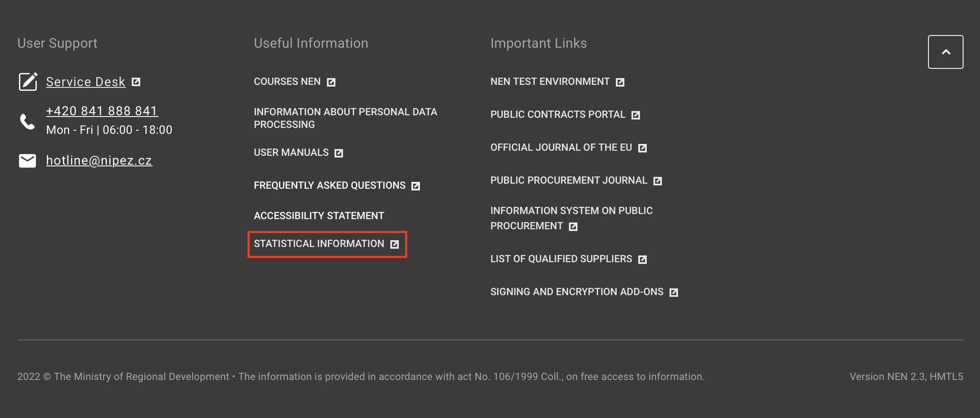
Task: Click external link icon after NEN Test Environment
Action: (620, 82)
